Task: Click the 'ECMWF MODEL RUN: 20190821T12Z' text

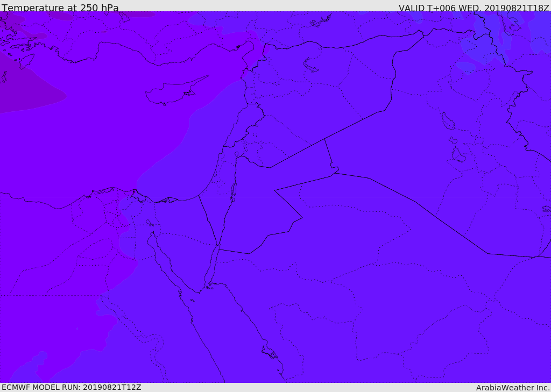Action: click(x=72, y=387)
